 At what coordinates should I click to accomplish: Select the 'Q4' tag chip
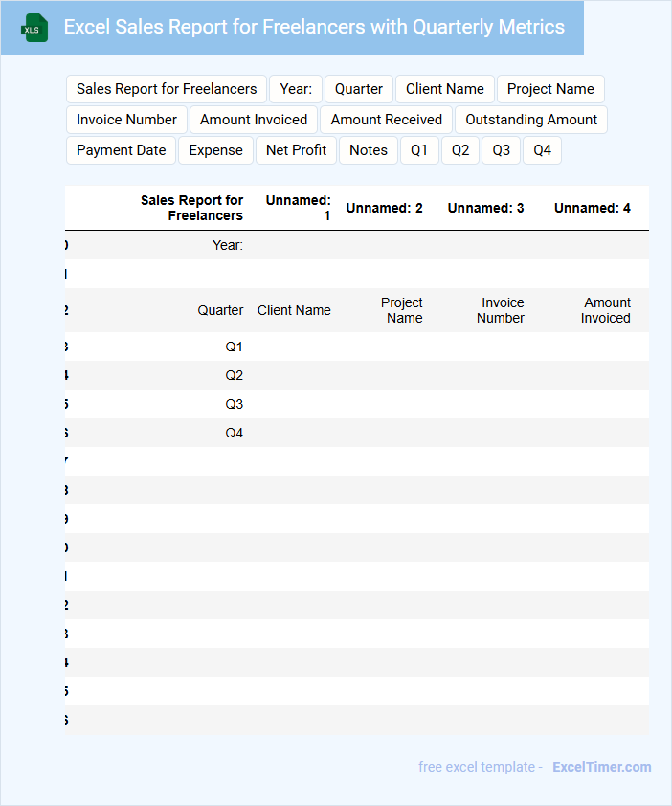tap(542, 150)
